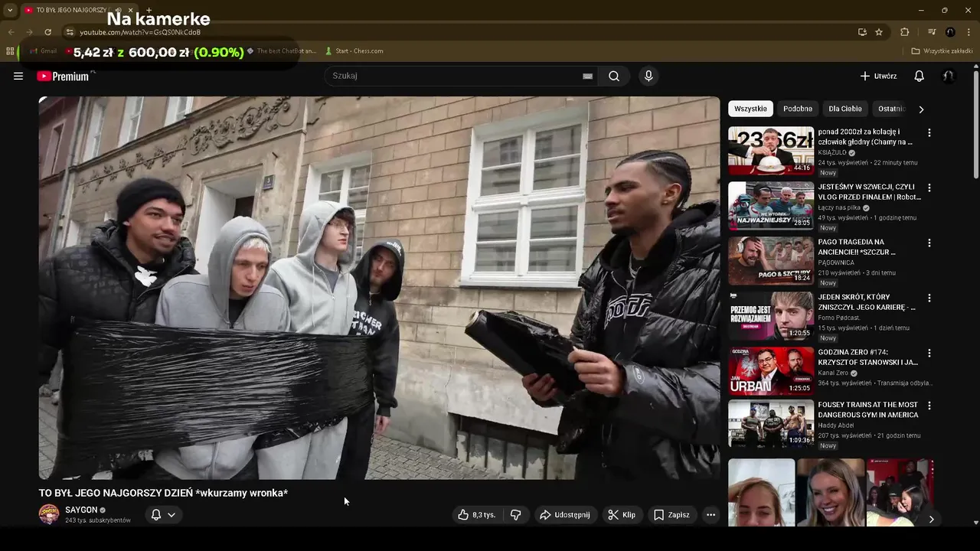Open the on-screen keyboard in search box
This screenshot has height=551, width=980.
(x=587, y=76)
